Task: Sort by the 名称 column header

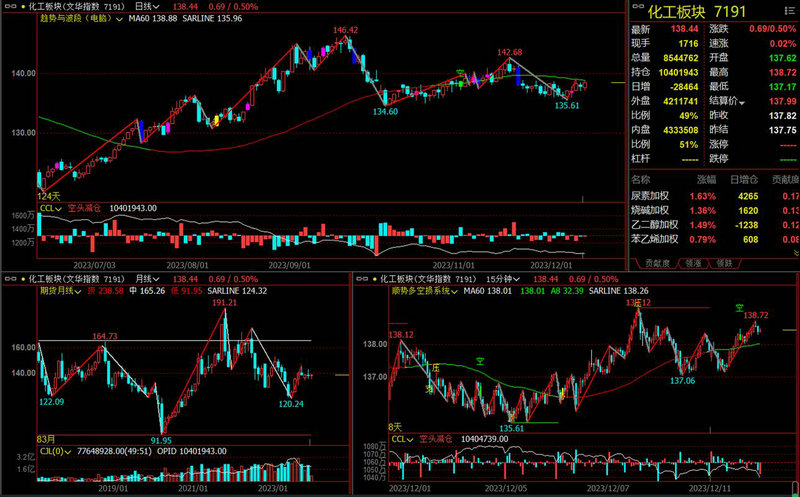Action: tap(641, 179)
